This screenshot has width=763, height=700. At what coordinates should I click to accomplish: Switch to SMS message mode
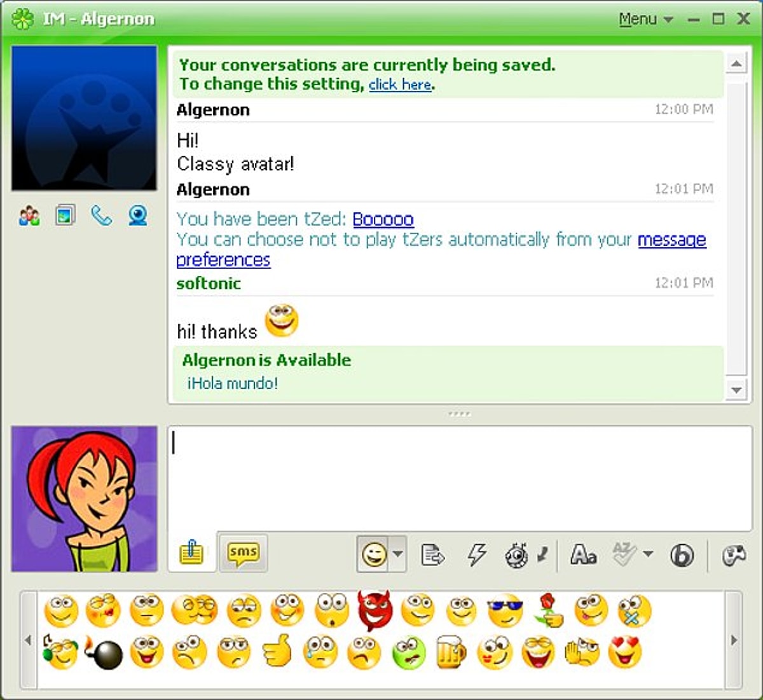(x=243, y=552)
